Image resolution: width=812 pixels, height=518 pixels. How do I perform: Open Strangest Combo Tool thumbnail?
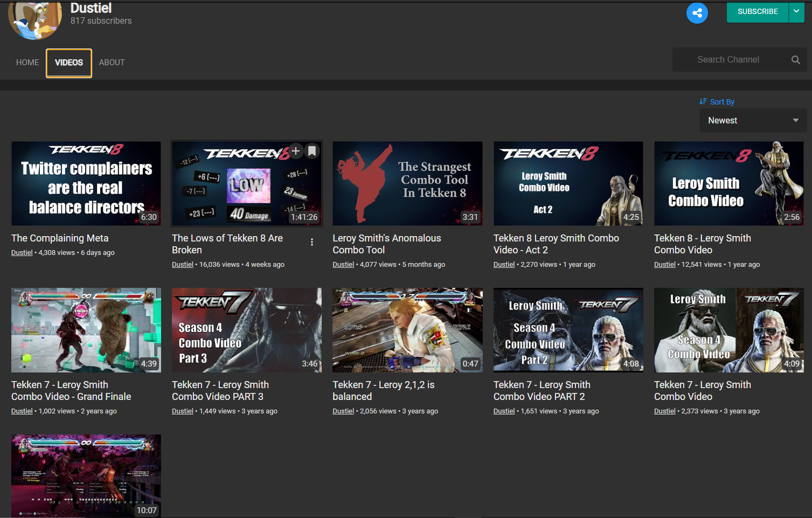point(407,184)
